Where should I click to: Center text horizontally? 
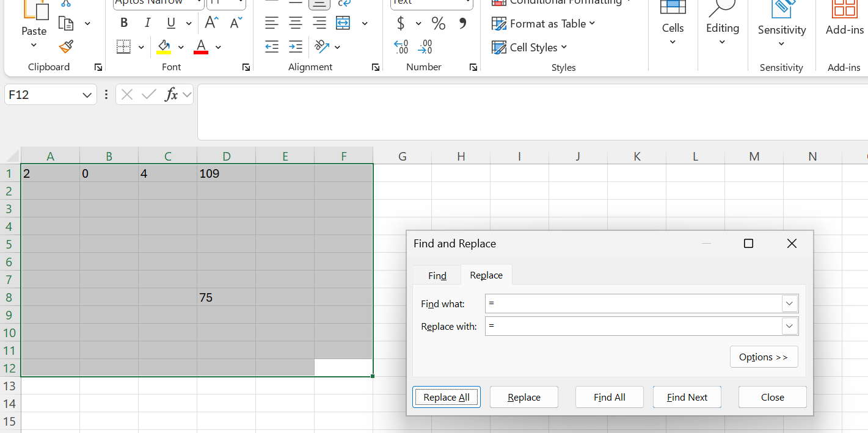[x=296, y=23]
